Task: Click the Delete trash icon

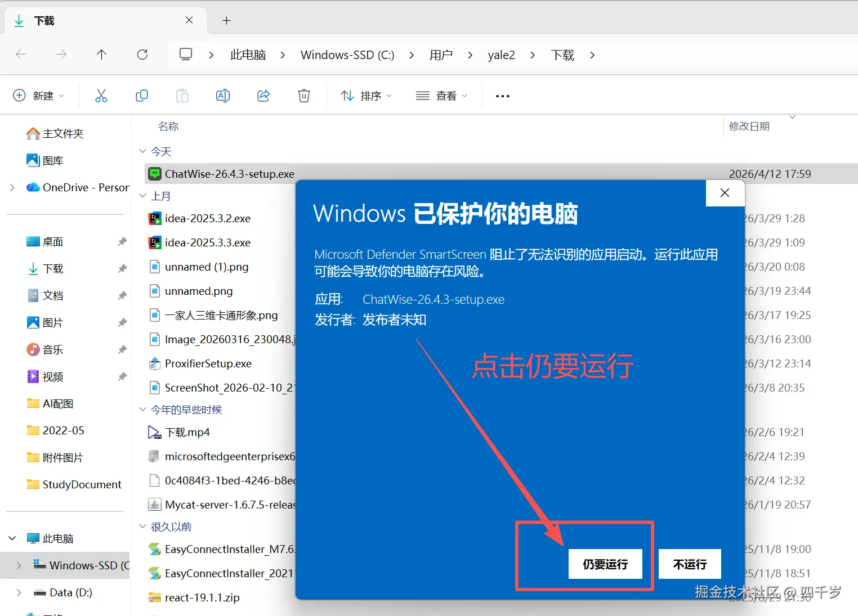Action: [303, 95]
